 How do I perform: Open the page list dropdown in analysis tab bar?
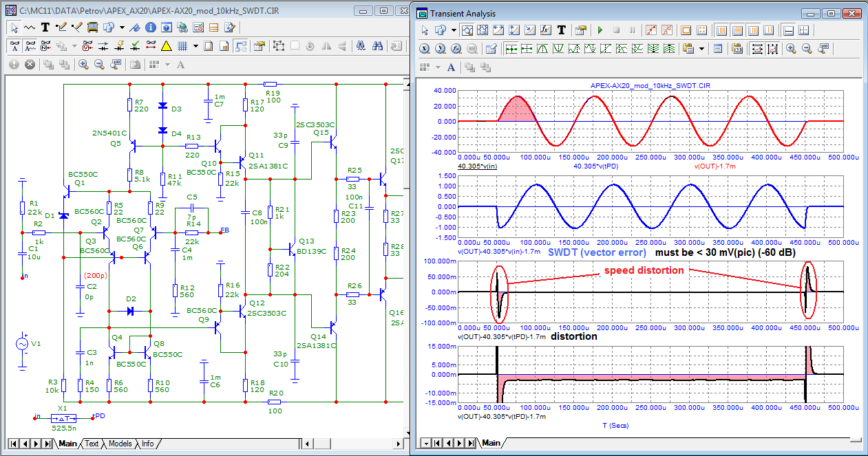tap(427, 443)
